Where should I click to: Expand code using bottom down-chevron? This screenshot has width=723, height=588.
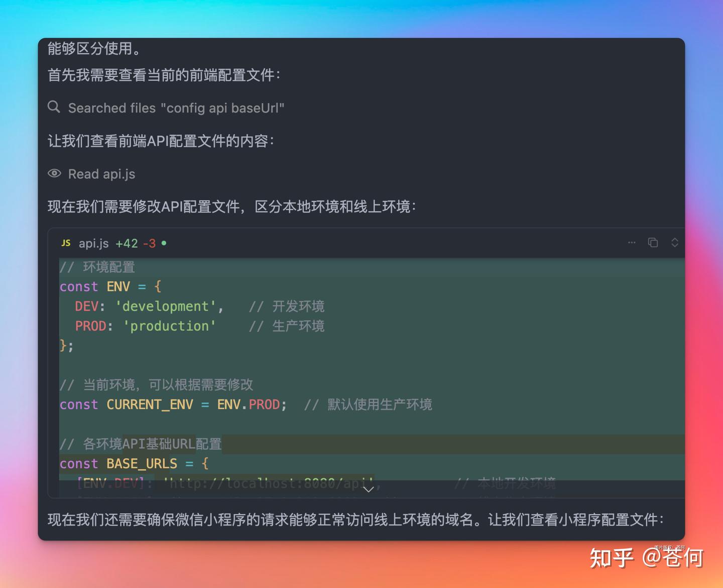click(x=368, y=489)
